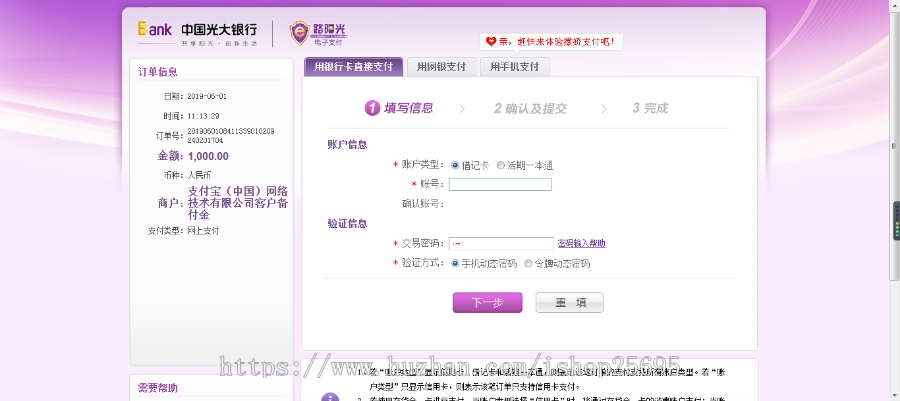Focus the 交易密码 input field
The image size is (900, 401).
click(x=501, y=243)
